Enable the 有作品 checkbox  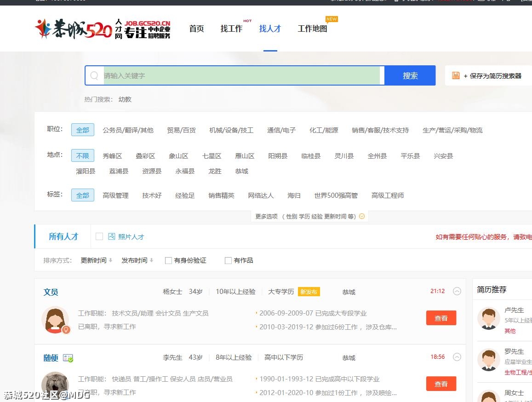229,260
